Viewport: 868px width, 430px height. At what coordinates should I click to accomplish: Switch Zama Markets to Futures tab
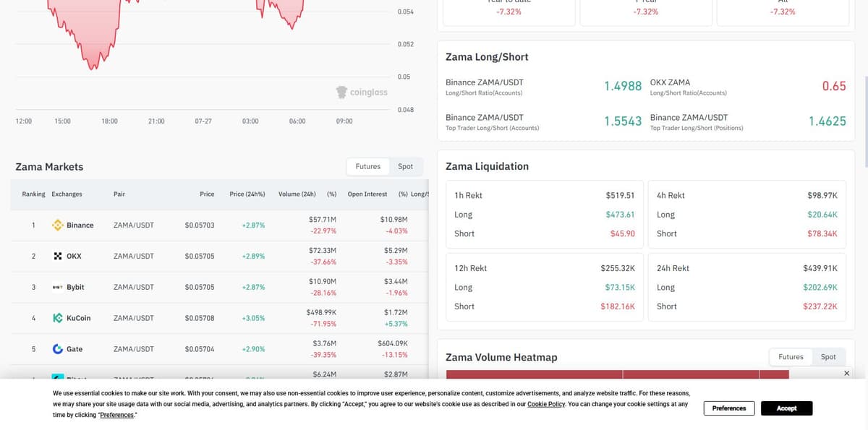pos(367,166)
